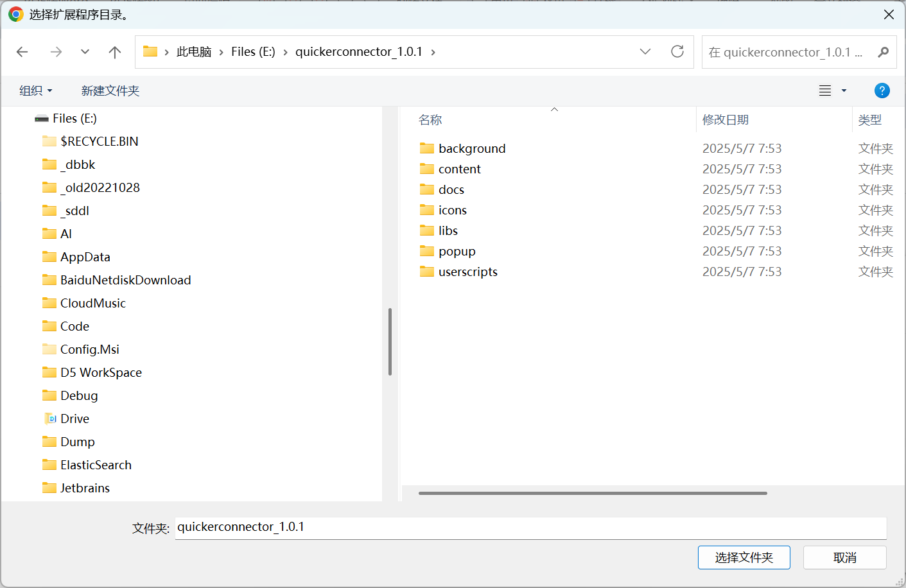
Task: Click Files (E:) in the address path
Action: pos(253,52)
